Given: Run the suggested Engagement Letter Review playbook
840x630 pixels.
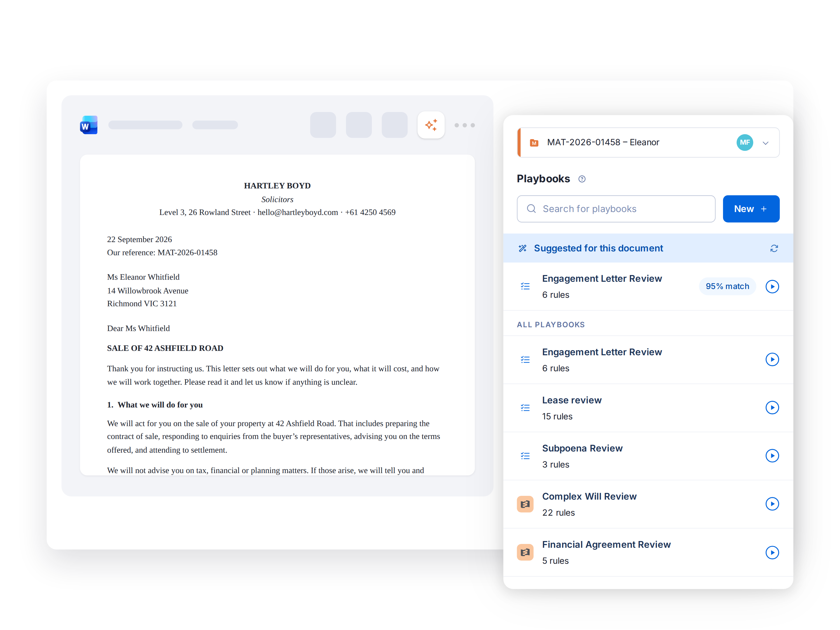Looking at the screenshot, I should 772,286.
